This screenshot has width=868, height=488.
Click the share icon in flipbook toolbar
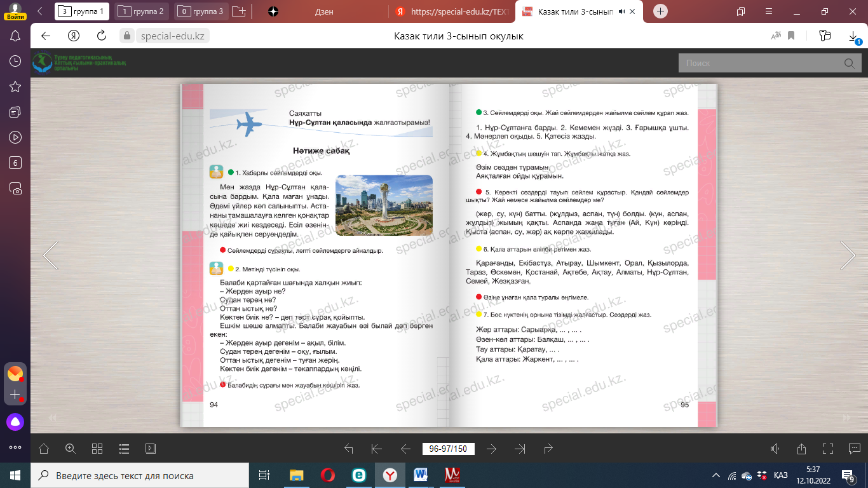pyautogui.click(x=801, y=449)
